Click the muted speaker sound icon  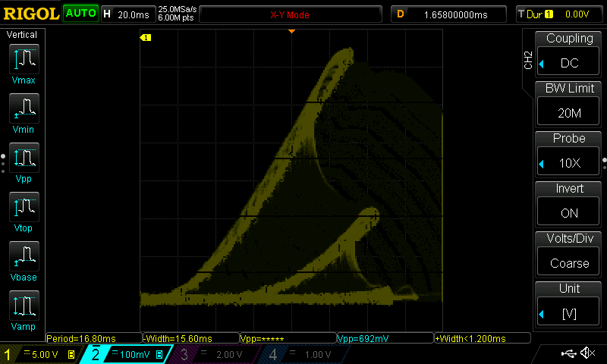click(587, 353)
